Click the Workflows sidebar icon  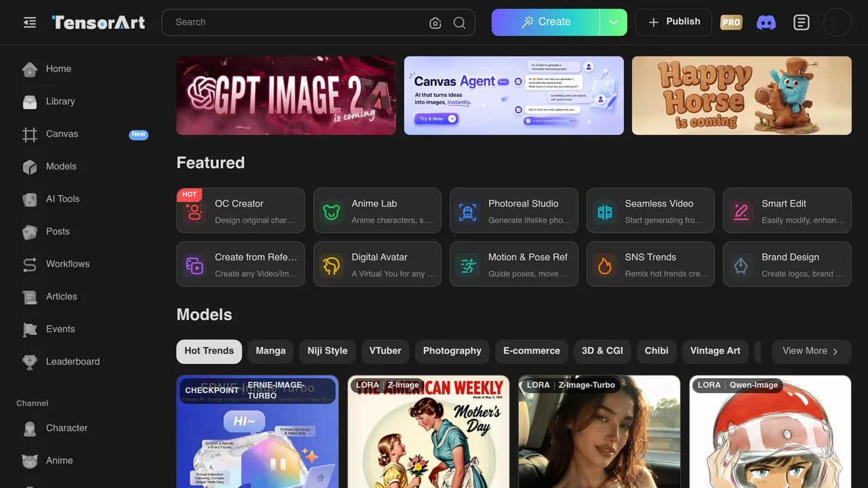pyautogui.click(x=30, y=264)
